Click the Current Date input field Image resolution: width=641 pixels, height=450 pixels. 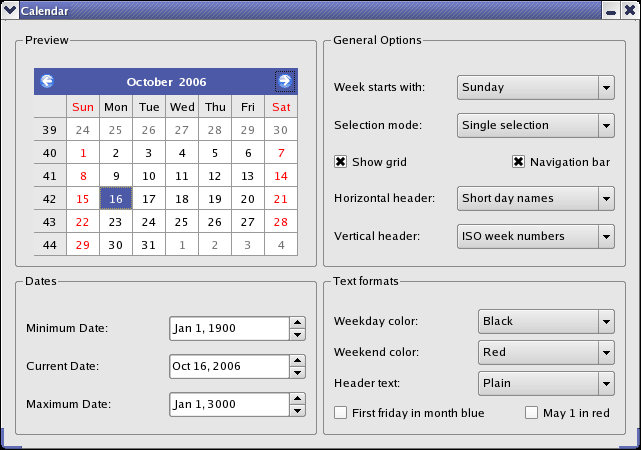(x=229, y=366)
